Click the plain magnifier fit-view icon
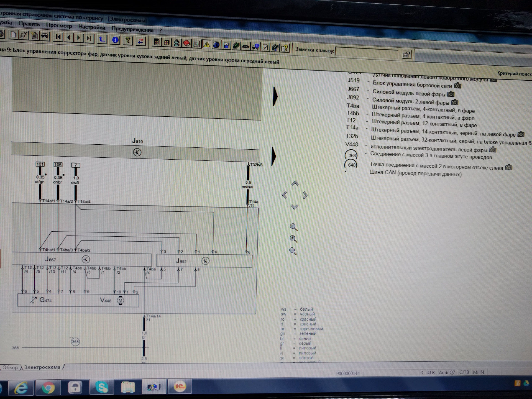532x399 pixels. [294, 227]
